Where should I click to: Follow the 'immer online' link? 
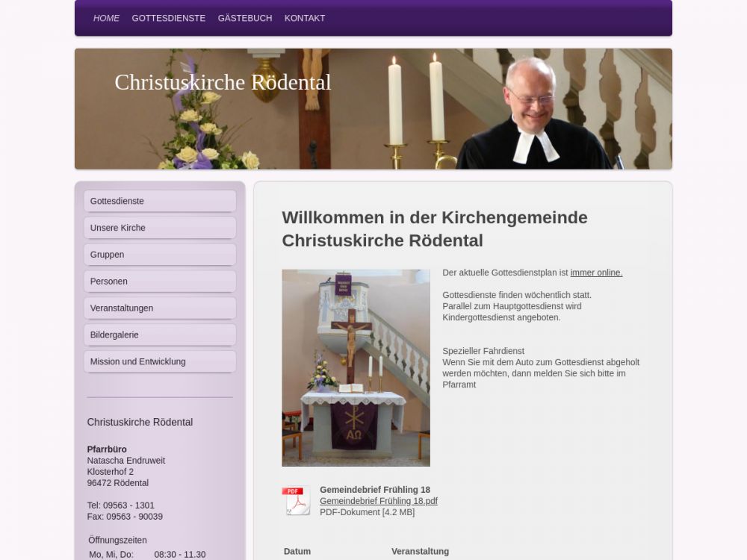click(x=596, y=273)
